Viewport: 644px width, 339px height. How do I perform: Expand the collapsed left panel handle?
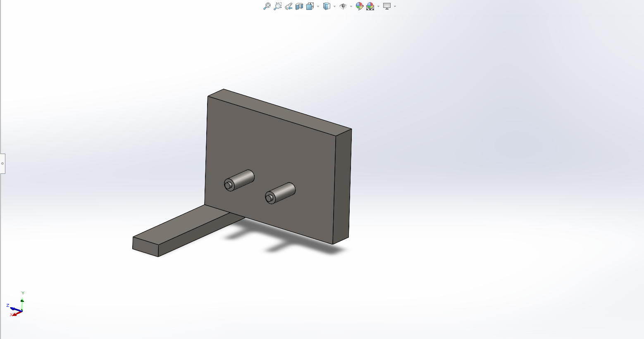click(2, 164)
